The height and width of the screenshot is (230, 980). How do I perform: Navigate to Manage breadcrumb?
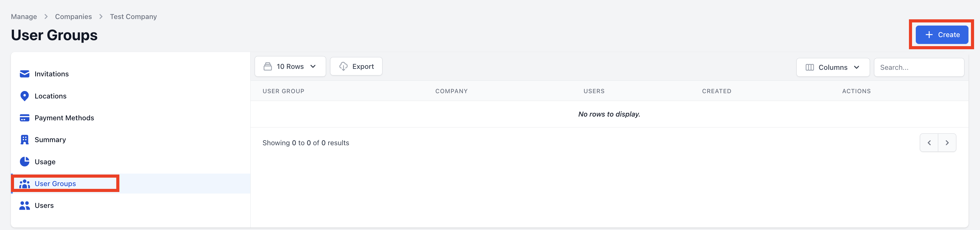tap(24, 17)
